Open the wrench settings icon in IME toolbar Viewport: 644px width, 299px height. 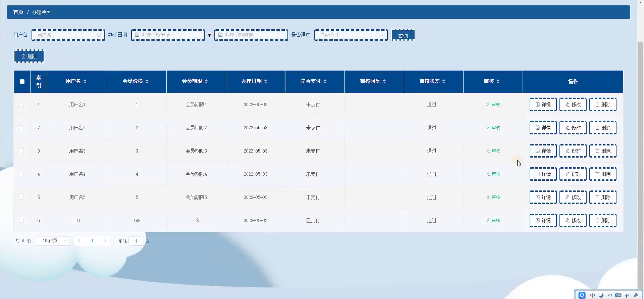point(636,295)
